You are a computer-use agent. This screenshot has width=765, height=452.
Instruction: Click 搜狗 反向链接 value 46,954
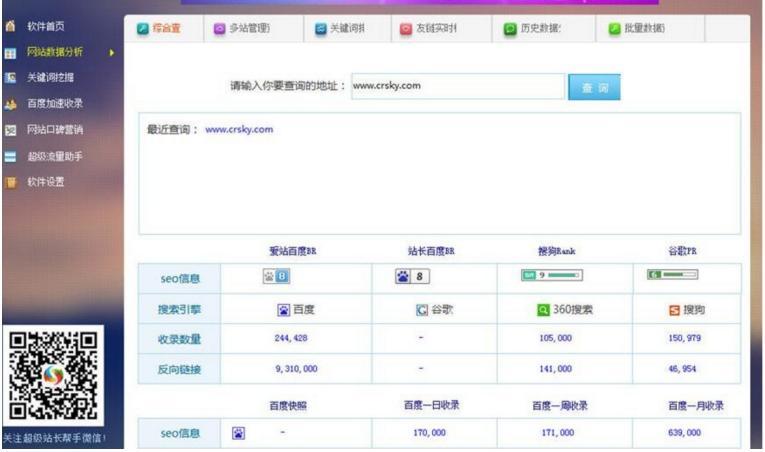[x=682, y=369]
